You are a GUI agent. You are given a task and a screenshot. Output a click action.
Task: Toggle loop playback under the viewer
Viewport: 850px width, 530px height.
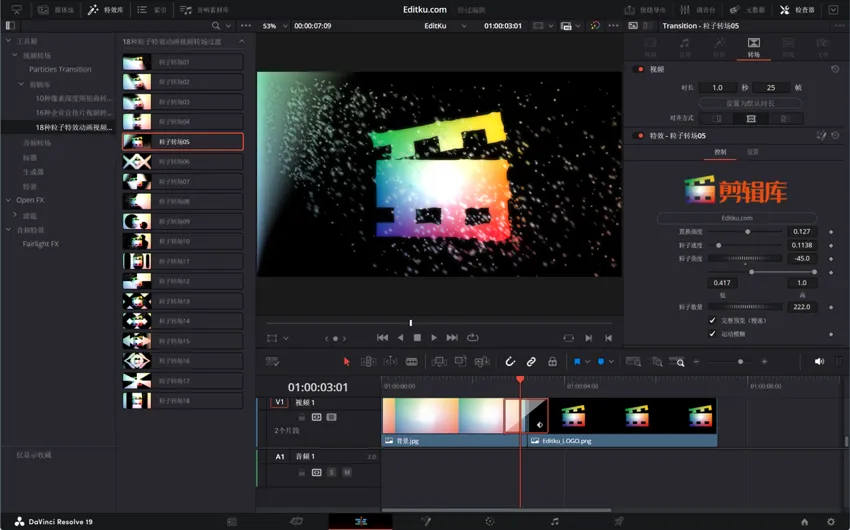[472, 338]
